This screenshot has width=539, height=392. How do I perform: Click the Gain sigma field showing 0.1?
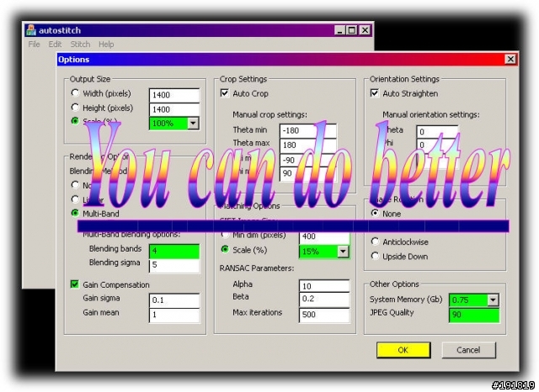pyautogui.click(x=174, y=300)
